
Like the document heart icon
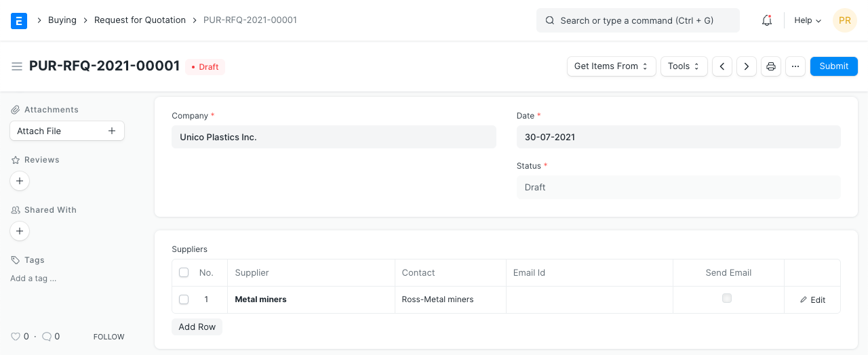pyautogui.click(x=16, y=337)
